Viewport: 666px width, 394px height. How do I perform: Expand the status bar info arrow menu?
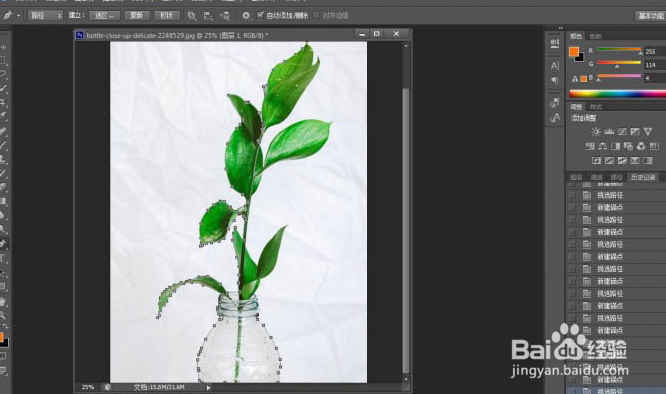tap(208, 387)
